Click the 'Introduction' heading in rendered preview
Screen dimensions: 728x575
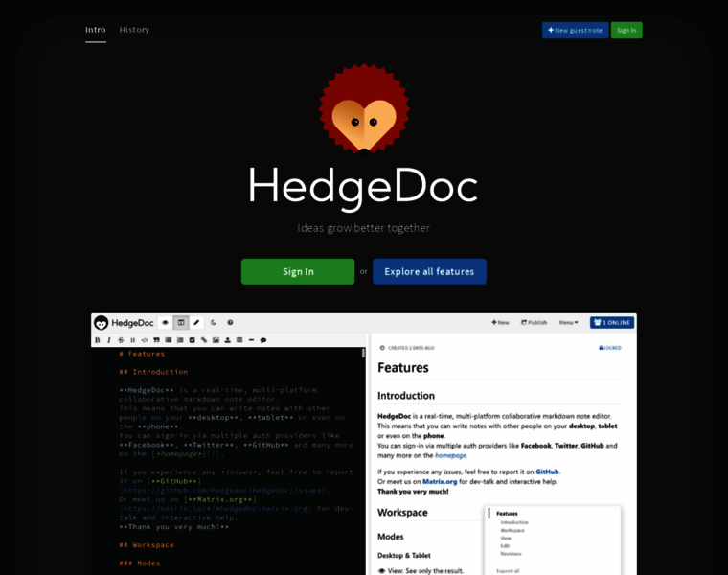click(x=406, y=396)
